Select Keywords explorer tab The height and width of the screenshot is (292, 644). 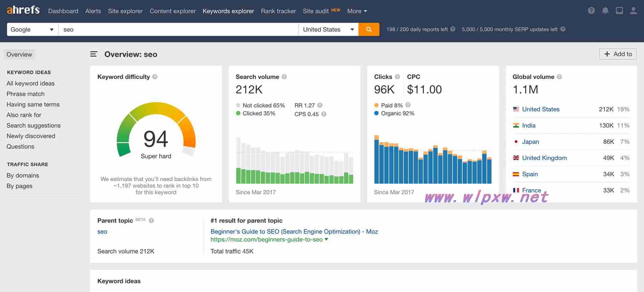click(x=228, y=11)
